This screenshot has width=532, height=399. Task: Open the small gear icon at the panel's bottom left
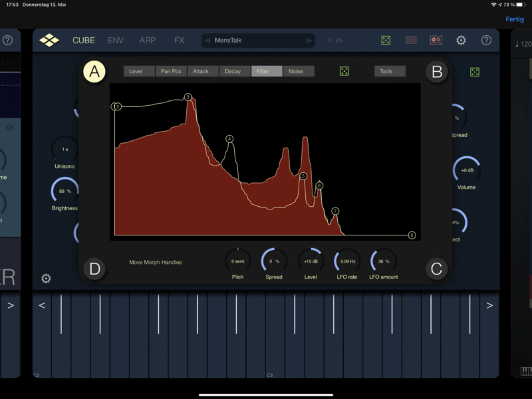[46, 279]
